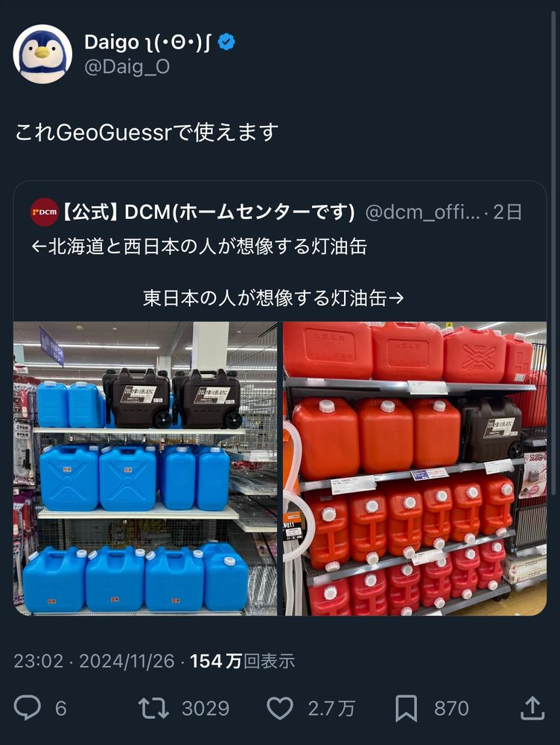This screenshot has height=745, width=560.
Task: View the red kerosene cans photo
Action: click(415, 469)
